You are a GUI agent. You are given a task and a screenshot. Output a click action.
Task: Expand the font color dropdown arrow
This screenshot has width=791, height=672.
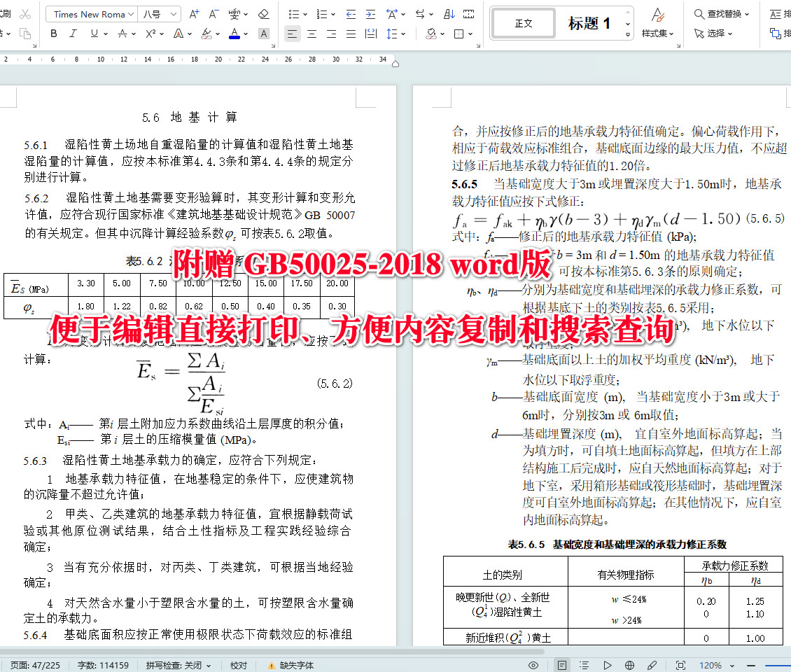(244, 34)
